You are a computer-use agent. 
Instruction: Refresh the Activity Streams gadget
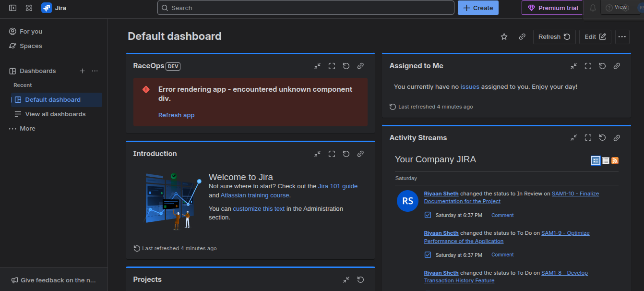[602, 138]
